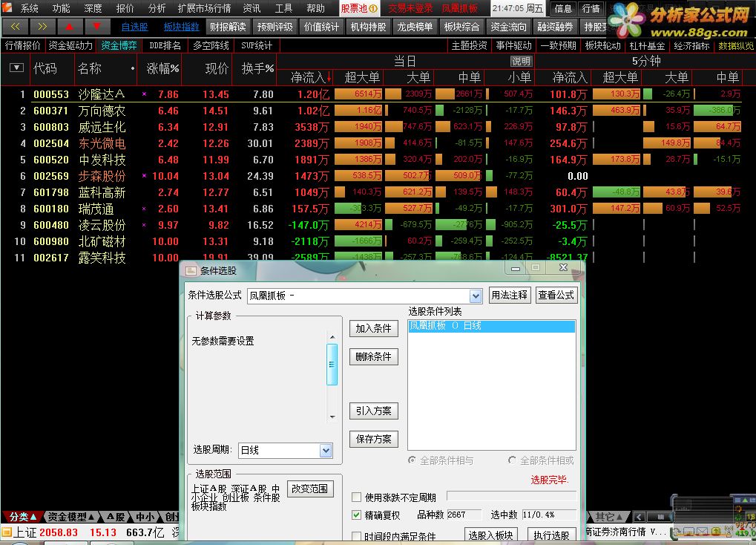This screenshot has width=756, height=545.
Task: Select 全部条件相与 radio button
Action: [412, 460]
